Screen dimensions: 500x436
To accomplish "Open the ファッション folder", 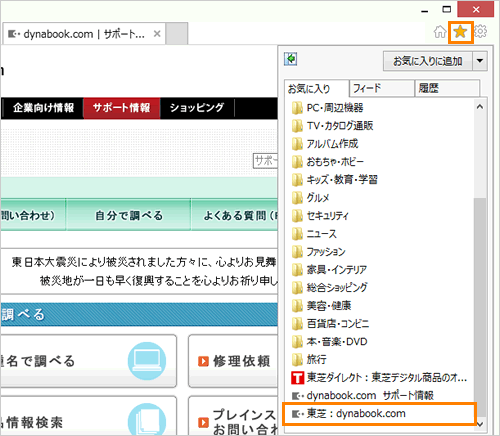I will coord(318,252).
